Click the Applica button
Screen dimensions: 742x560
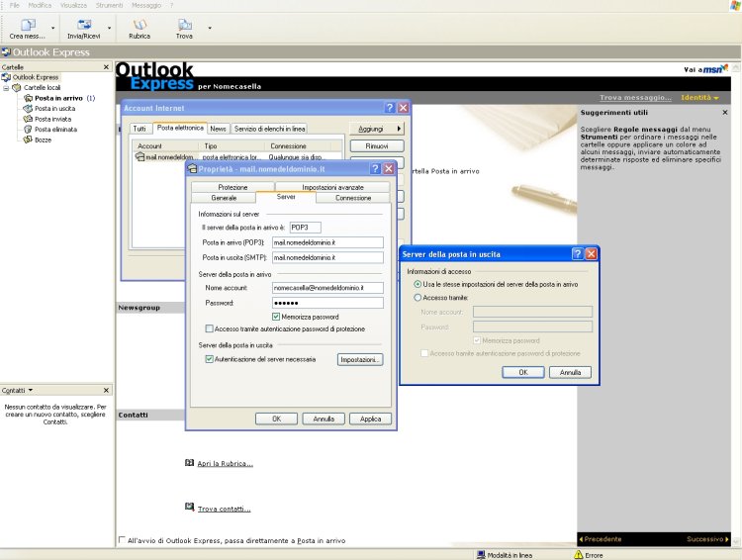[x=371, y=419]
